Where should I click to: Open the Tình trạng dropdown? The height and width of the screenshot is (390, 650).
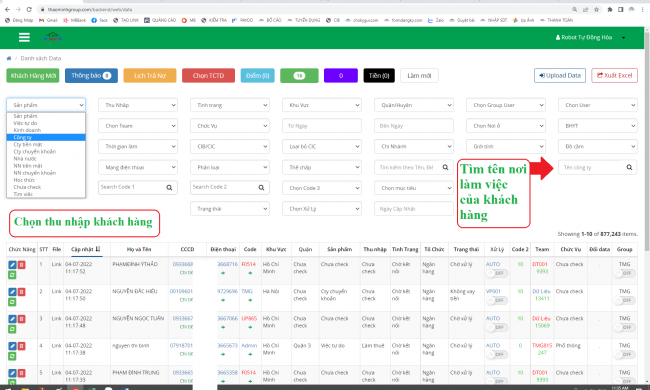230,105
